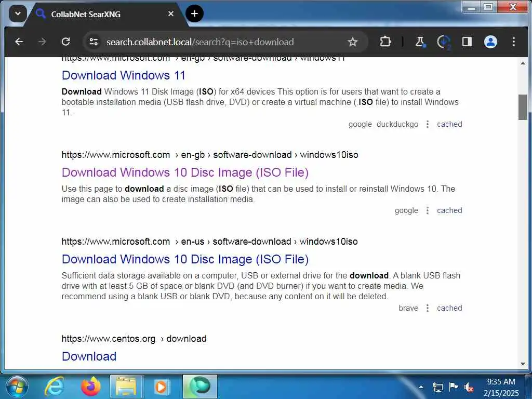The height and width of the screenshot is (399, 532).
Task: Expand options dots for Windows 11 result
Action: (428, 124)
